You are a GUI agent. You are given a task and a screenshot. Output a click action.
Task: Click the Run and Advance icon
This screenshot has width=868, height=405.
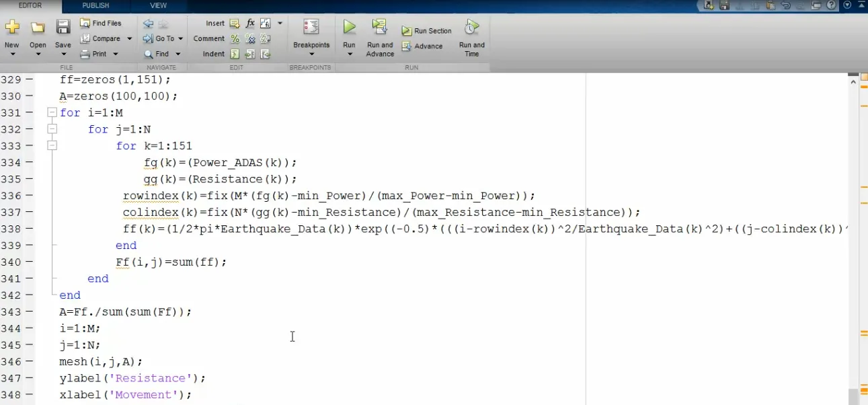click(x=380, y=28)
